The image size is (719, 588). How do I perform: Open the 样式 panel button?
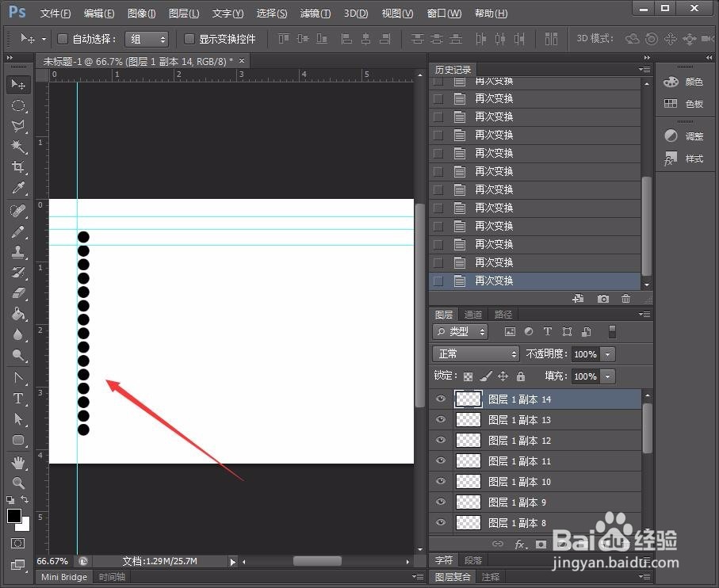click(x=683, y=159)
